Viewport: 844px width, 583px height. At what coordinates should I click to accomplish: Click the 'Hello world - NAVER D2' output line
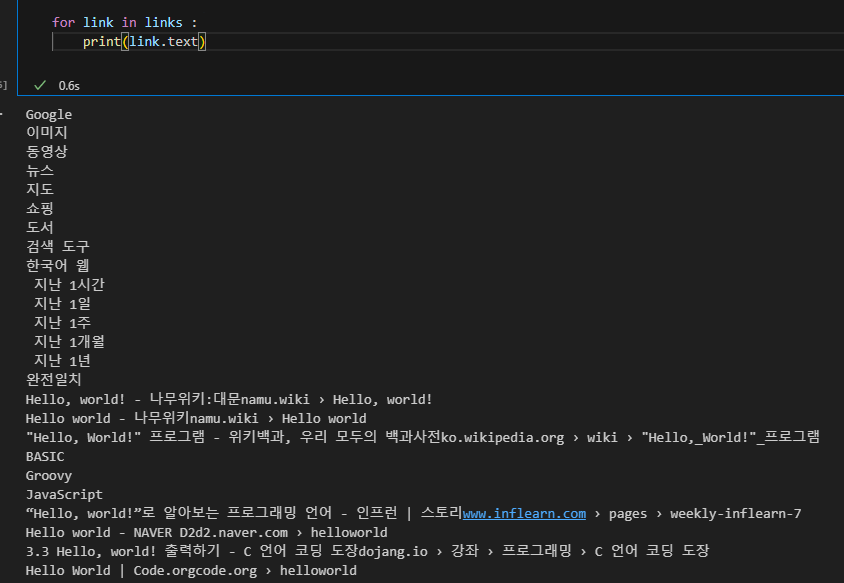[206, 532]
